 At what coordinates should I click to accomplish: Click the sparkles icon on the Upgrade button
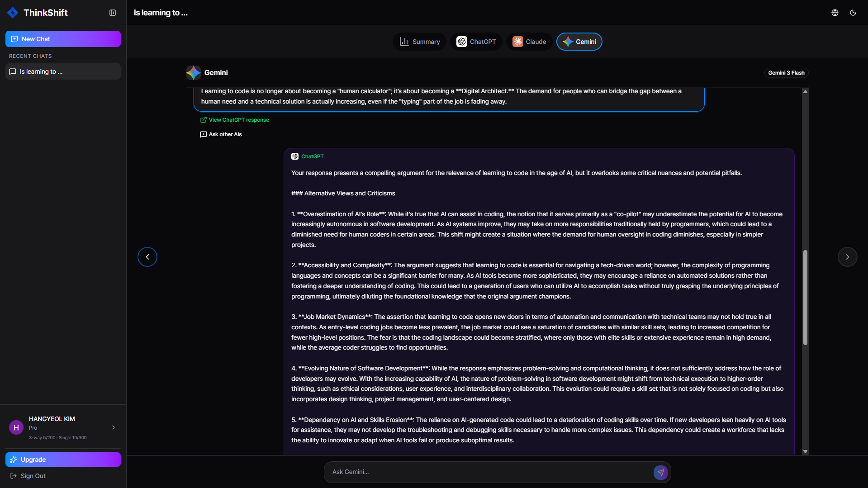point(14,460)
